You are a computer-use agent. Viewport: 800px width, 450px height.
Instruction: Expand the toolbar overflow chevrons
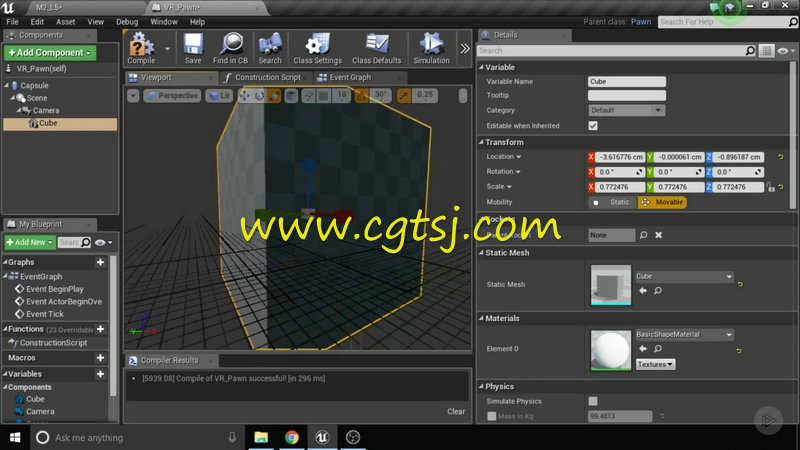pos(464,48)
